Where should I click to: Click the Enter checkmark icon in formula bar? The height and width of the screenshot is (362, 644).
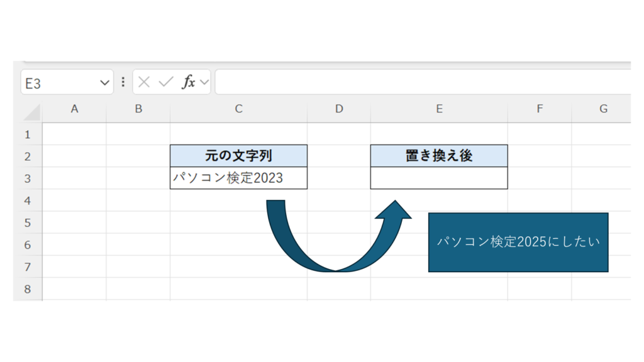pos(165,82)
